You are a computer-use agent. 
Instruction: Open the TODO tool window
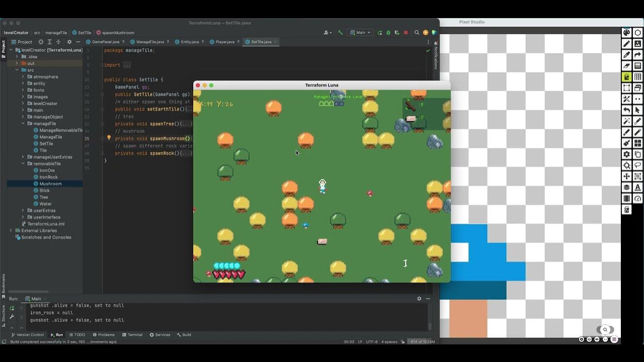pyautogui.click(x=77, y=335)
